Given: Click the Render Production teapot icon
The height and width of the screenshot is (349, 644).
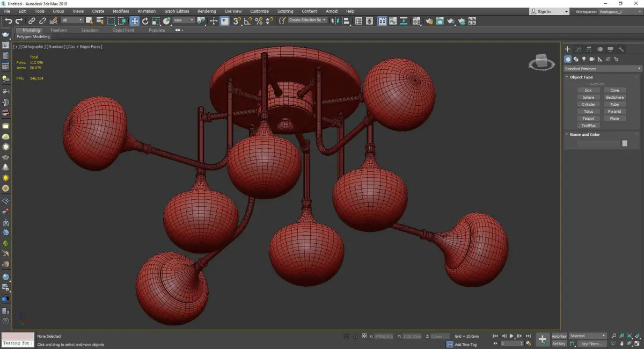Looking at the screenshot, I should tap(451, 21).
